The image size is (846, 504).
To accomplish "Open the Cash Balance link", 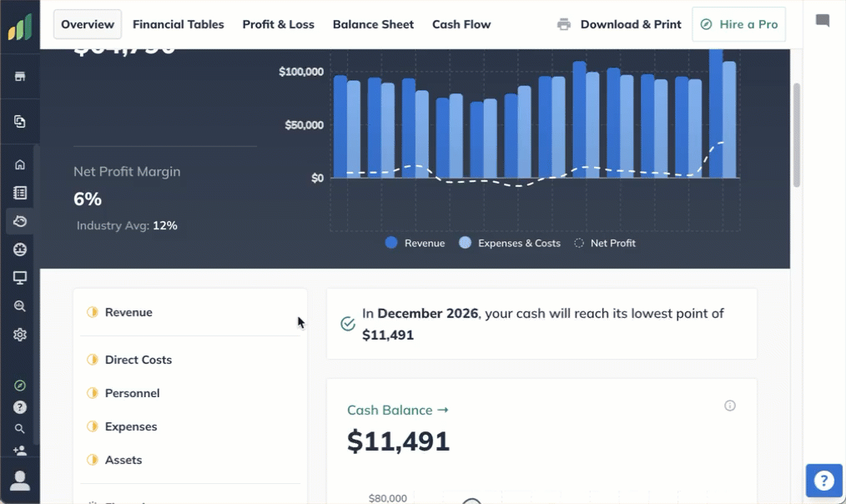I will click(x=397, y=410).
